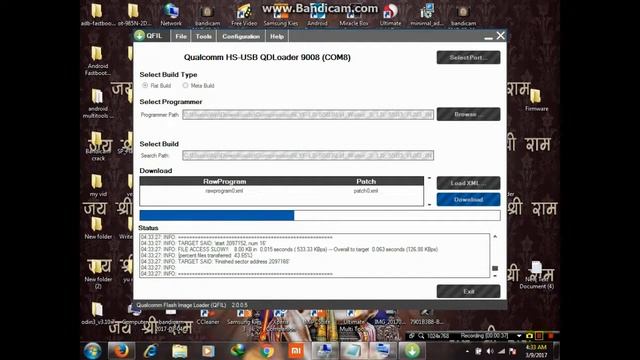Open Internet Explorer from the taskbar
Image resolution: width=640 pixels, height=360 pixels.
tap(151, 351)
